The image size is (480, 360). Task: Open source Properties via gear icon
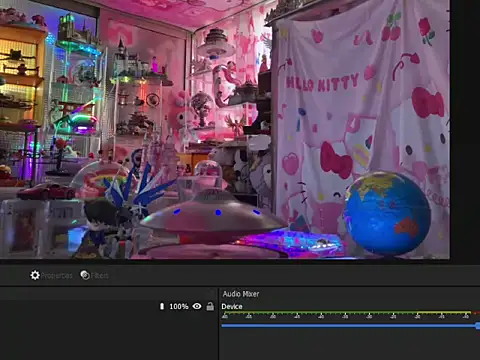tap(51, 275)
